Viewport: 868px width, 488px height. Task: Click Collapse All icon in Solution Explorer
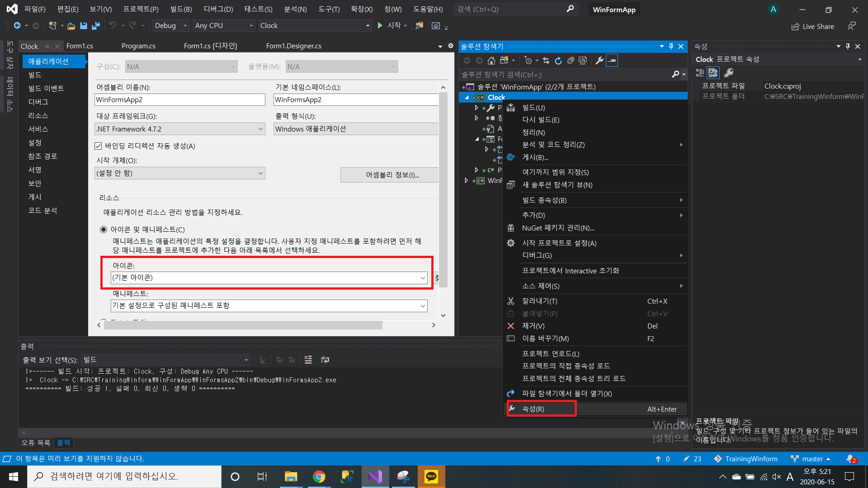click(571, 61)
